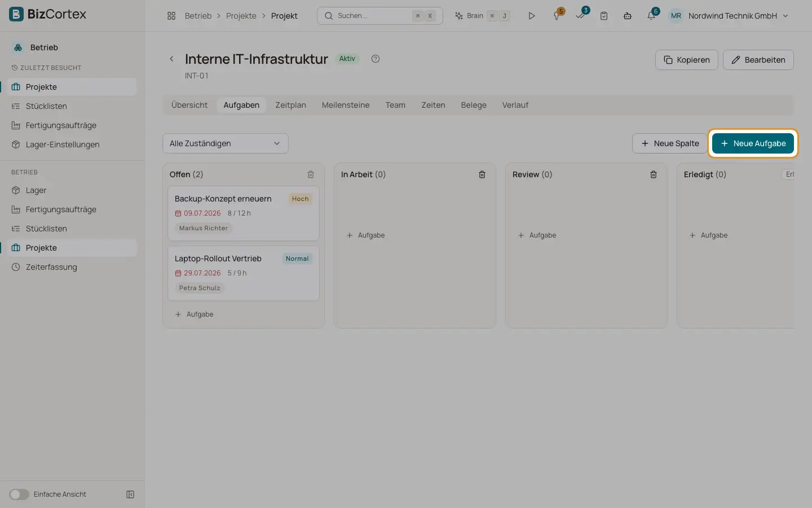Collapse the sidebar with the panel icon

coord(130,494)
